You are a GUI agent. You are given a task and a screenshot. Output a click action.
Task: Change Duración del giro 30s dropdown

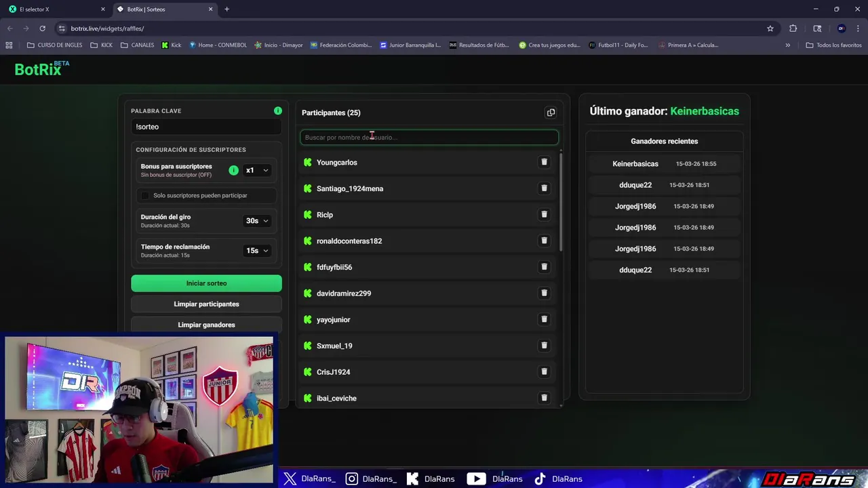[x=257, y=221]
